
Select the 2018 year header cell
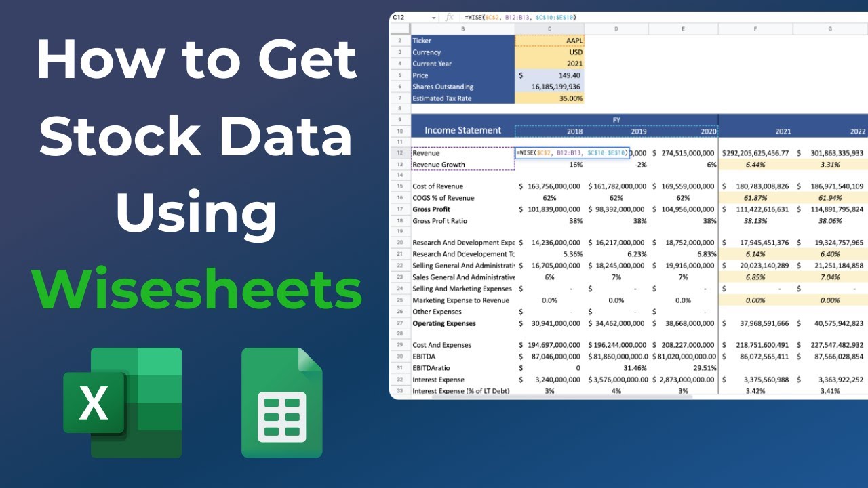(549, 131)
